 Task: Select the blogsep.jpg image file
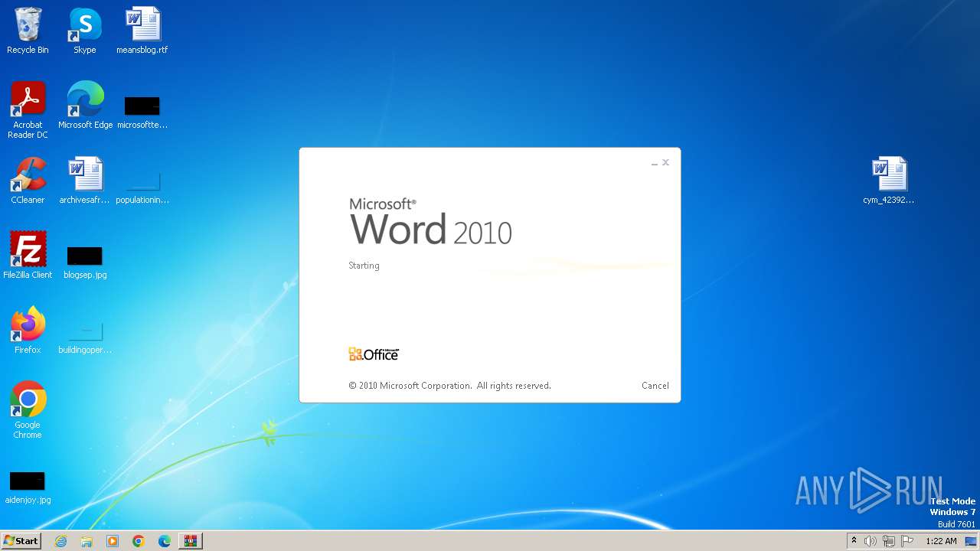[x=85, y=261]
